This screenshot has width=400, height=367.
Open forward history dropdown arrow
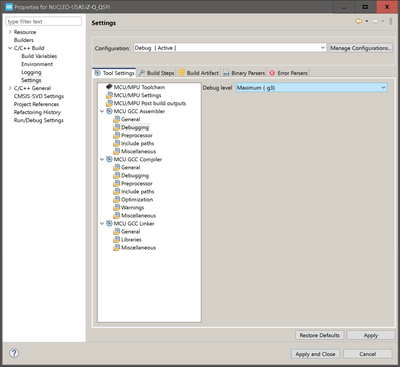(x=383, y=21)
